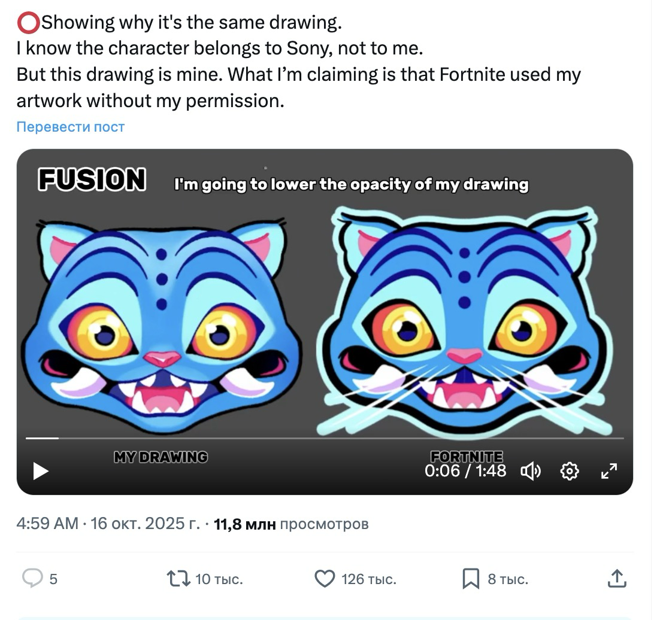This screenshot has height=620, width=672.
Task: Bookmark the post with the bookmark icon
Action: coord(470,578)
